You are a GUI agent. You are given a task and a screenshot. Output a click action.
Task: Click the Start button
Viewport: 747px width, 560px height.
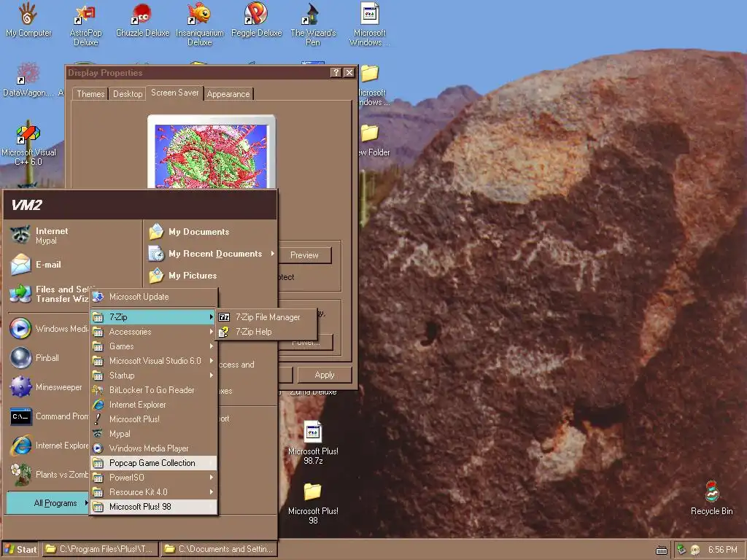pyautogui.click(x=21, y=550)
